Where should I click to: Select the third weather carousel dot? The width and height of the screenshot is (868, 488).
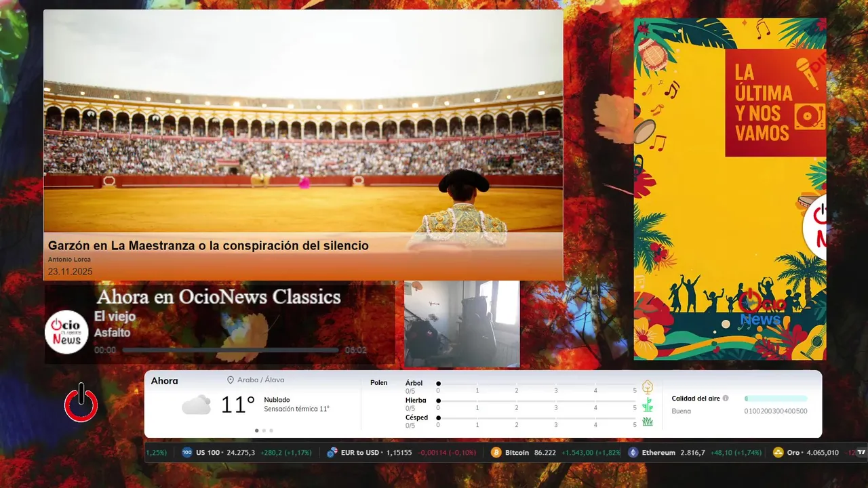pos(271,430)
